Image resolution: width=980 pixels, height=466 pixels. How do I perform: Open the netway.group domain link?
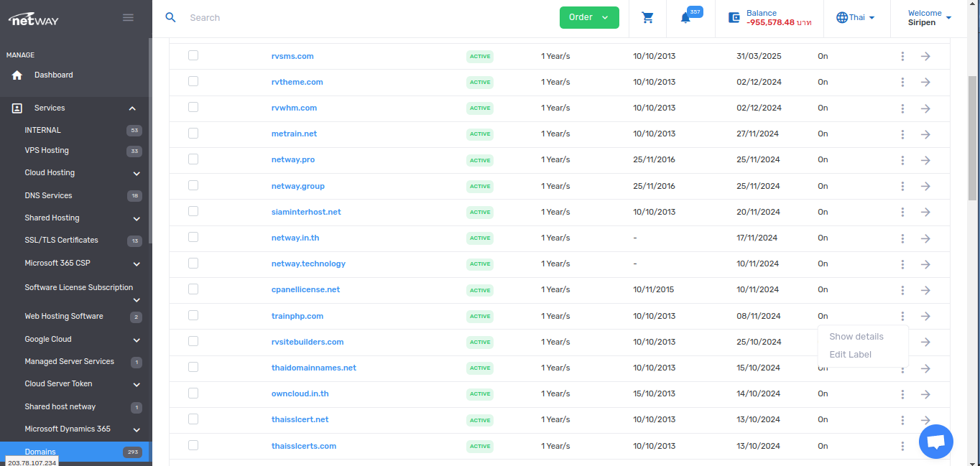point(297,186)
